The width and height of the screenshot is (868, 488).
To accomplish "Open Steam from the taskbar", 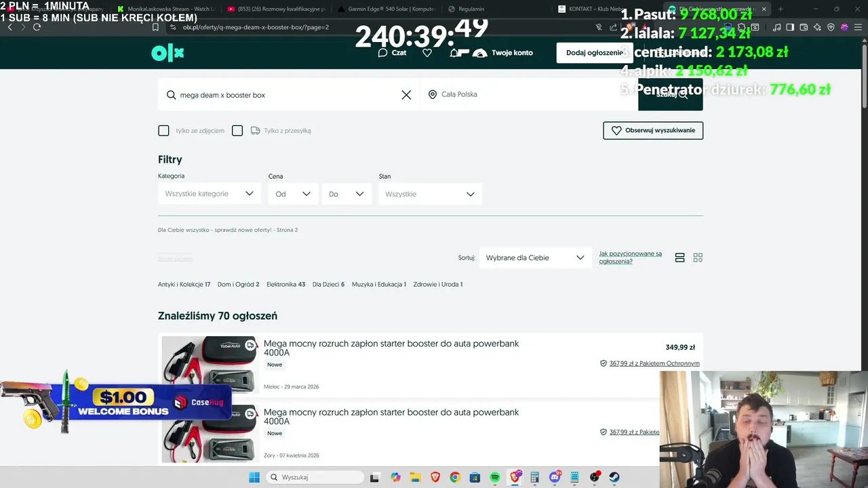I will [x=614, y=477].
